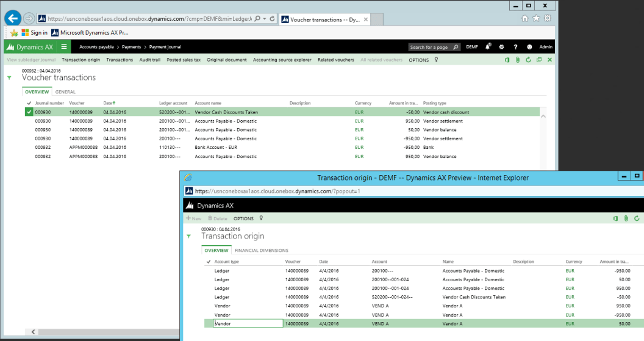Open Transactions action
The height and width of the screenshot is (341, 644).
[x=120, y=60]
